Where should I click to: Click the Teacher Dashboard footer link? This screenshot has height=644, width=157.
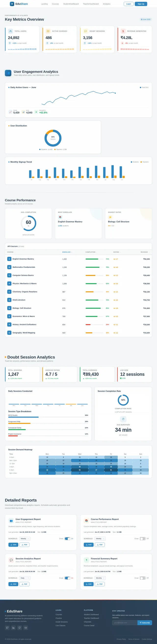click(92, 618)
